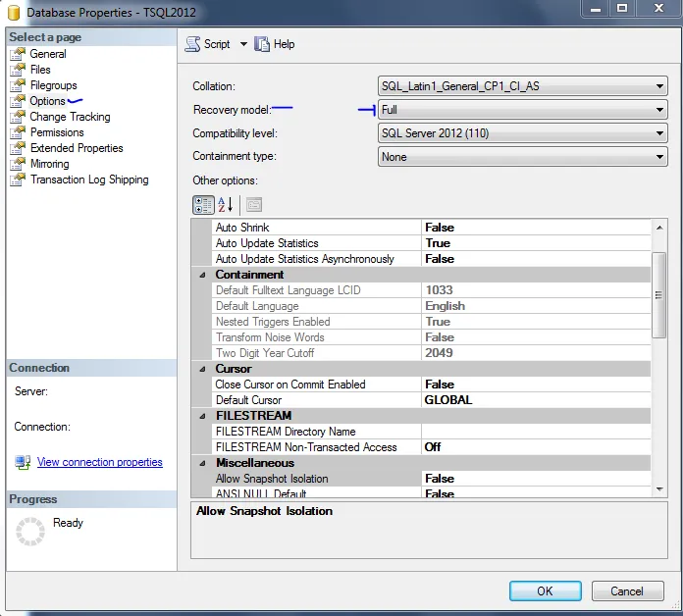This screenshot has width=683, height=616.
Task: Click the Script toolbar icon
Action: (x=192, y=44)
